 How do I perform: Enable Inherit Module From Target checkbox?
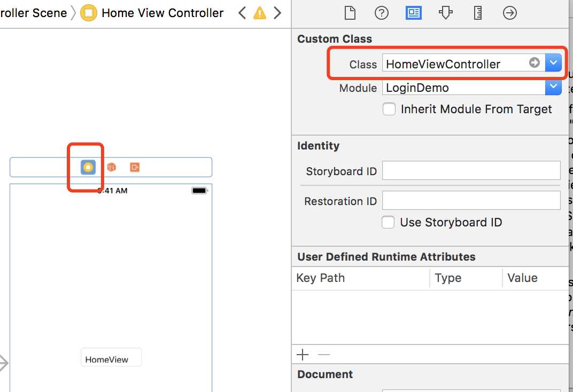389,109
